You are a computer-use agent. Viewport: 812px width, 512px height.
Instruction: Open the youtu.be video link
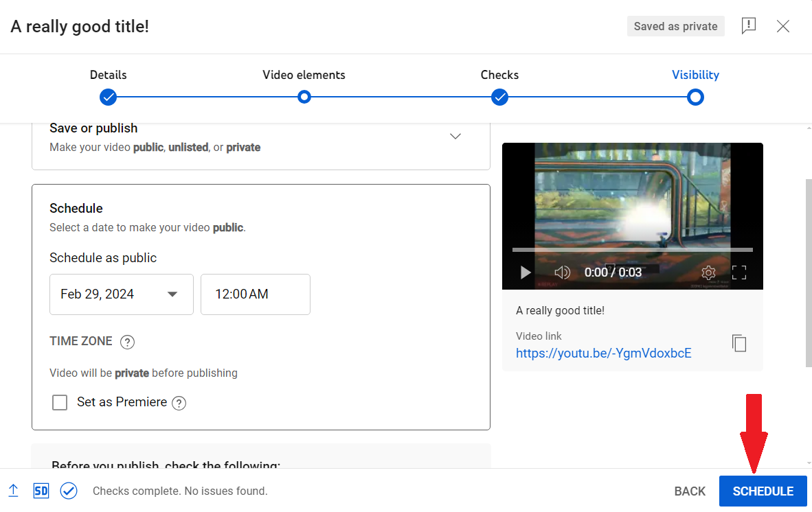[x=603, y=353]
